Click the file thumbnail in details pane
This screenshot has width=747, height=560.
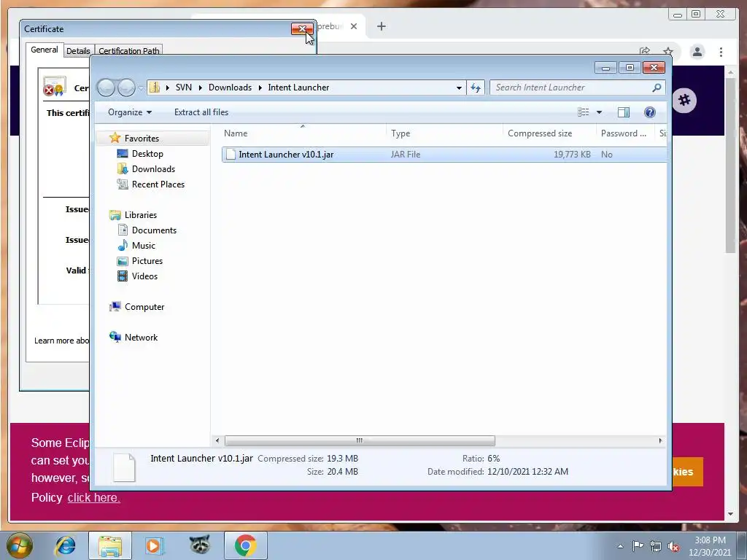coord(124,467)
